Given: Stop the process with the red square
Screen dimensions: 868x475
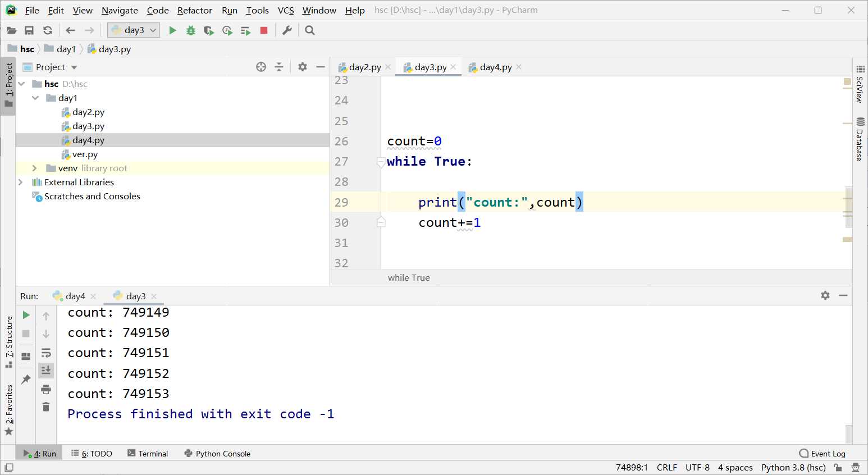Looking at the screenshot, I should pos(264,30).
